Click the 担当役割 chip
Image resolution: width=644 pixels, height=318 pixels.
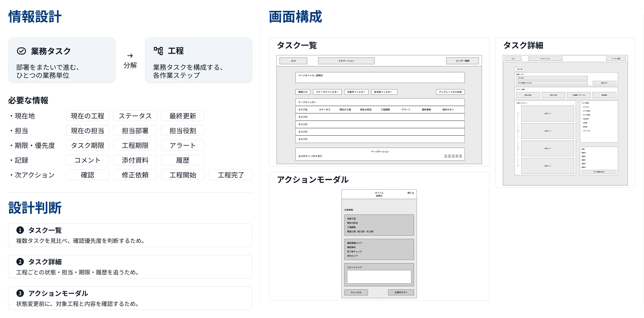tap(183, 130)
